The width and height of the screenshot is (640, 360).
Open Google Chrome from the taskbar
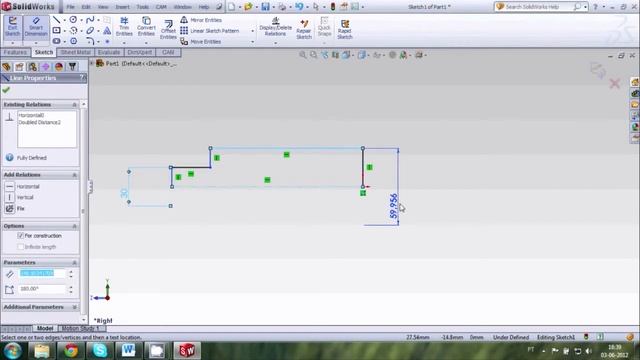coord(71,351)
